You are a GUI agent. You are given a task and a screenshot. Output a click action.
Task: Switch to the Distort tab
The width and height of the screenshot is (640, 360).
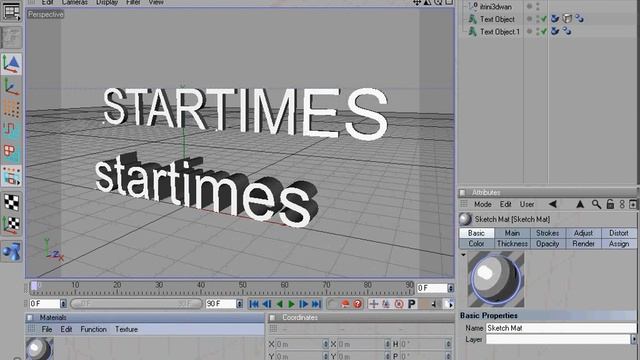point(619,233)
